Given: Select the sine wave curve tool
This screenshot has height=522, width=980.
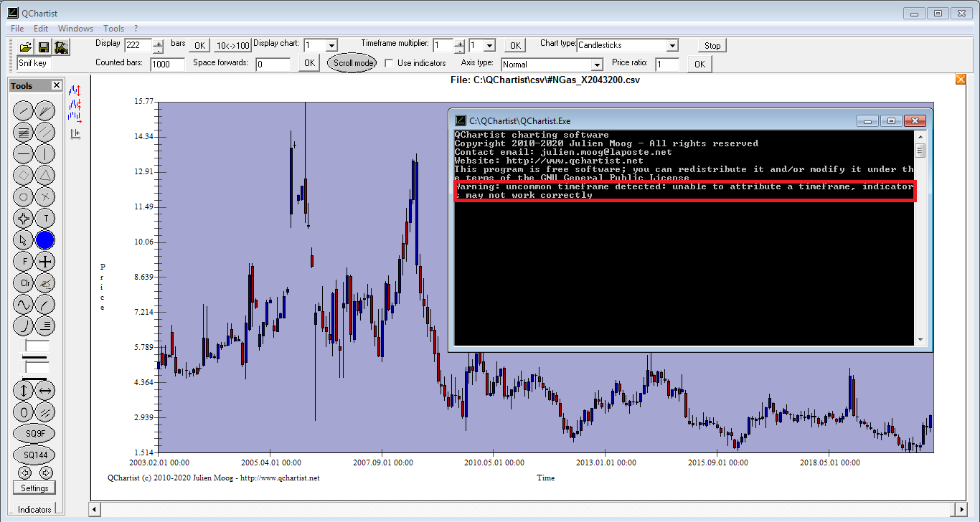Looking at the screenshot, I should pyautogui.click(x=24, y=305).
